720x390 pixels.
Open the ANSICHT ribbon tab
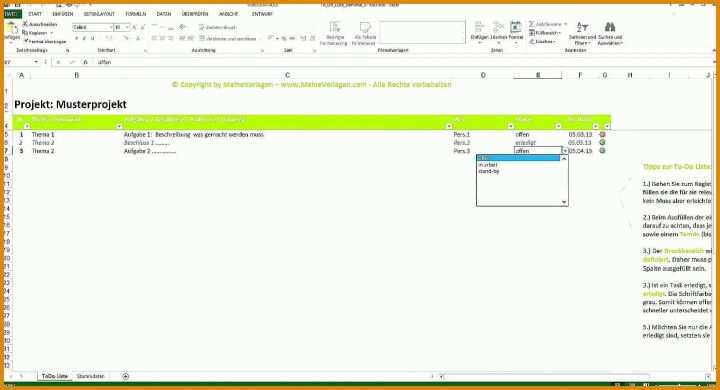pos(228,14)
